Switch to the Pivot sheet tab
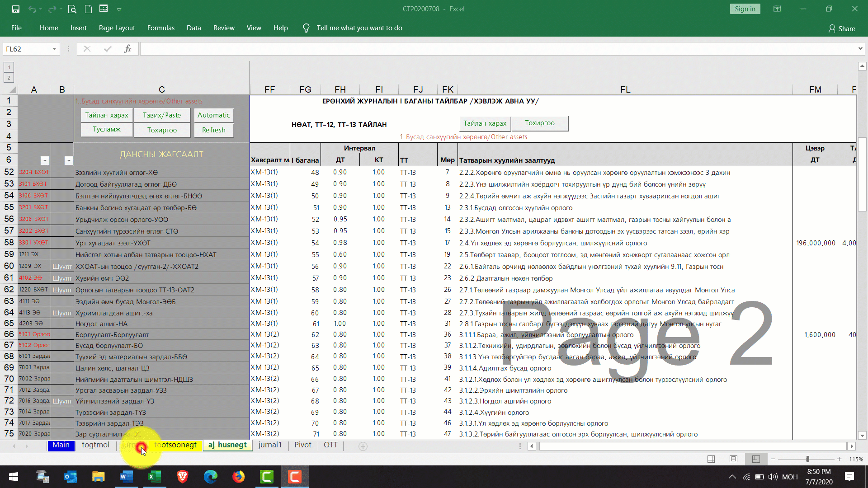 [x=302, y=445]
